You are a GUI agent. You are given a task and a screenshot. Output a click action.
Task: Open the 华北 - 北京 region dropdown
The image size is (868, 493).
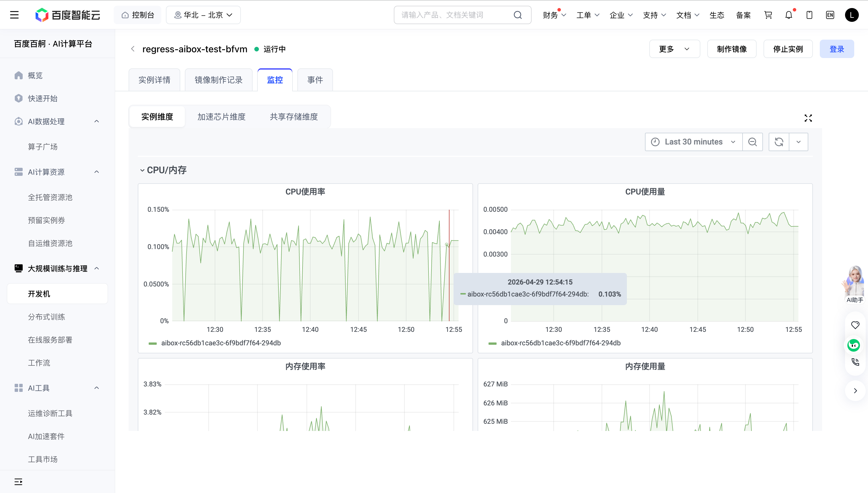(203, 15)
